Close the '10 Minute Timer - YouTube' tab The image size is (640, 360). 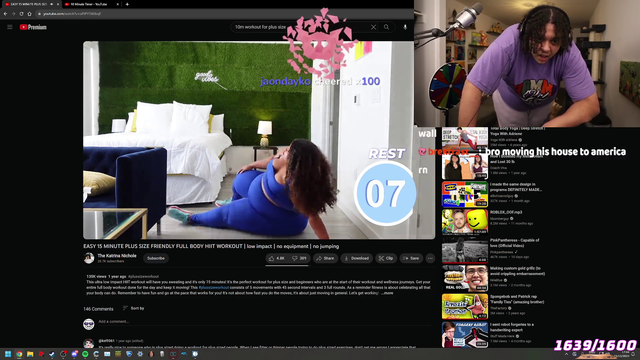coord(118,4)
